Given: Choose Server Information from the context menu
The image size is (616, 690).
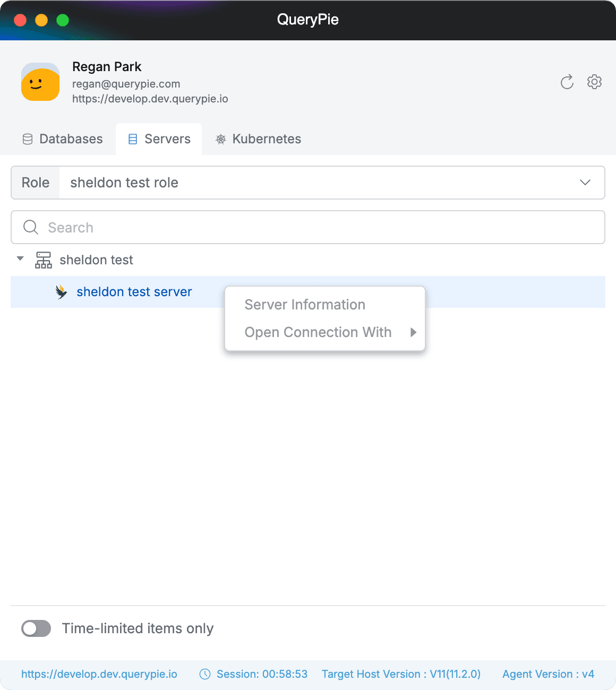Looking at the screenshot, I should click(305, 305).
